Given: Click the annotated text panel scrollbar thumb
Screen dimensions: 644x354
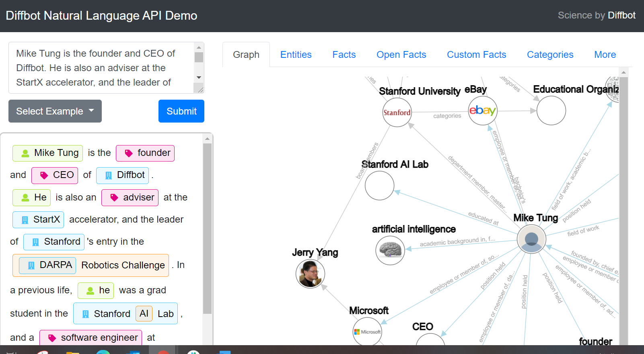Looking at the screenshot, I should (207, 229).
